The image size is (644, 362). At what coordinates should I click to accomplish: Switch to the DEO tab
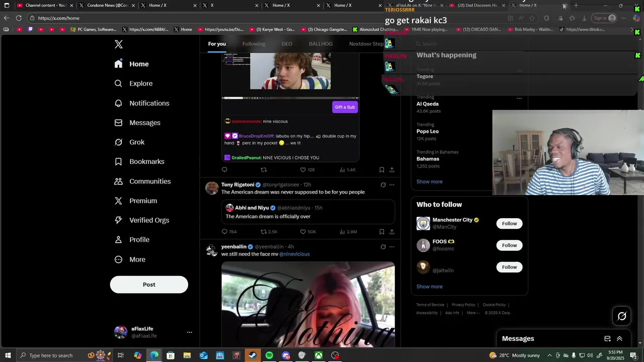coord(287,44)
